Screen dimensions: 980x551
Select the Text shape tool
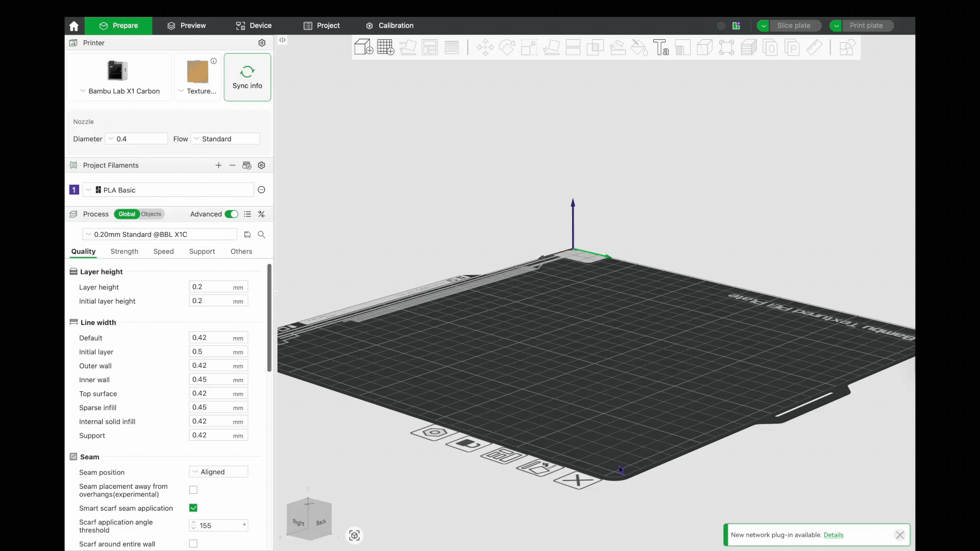click(660, 47)
